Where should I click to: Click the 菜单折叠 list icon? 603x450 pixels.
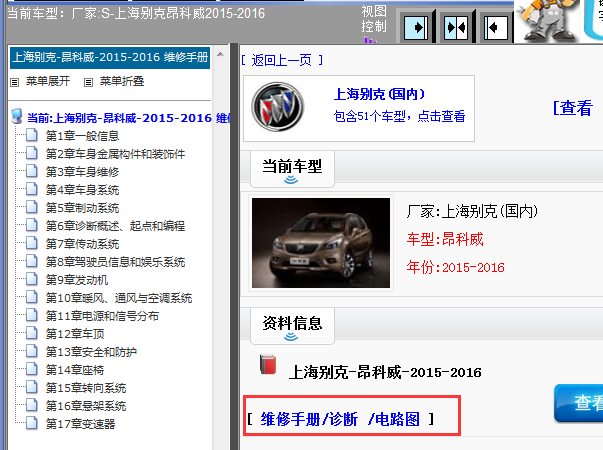point(88,82)
